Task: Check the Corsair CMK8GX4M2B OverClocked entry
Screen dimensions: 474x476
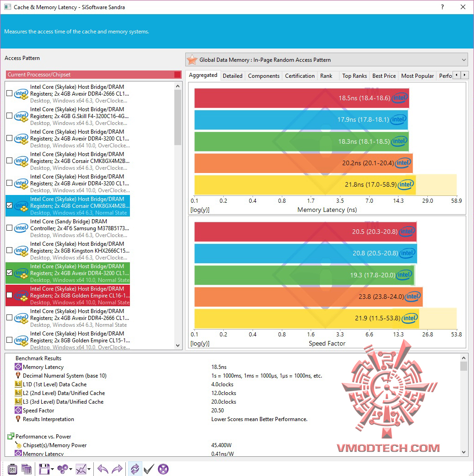Action: tap(10, 161)
